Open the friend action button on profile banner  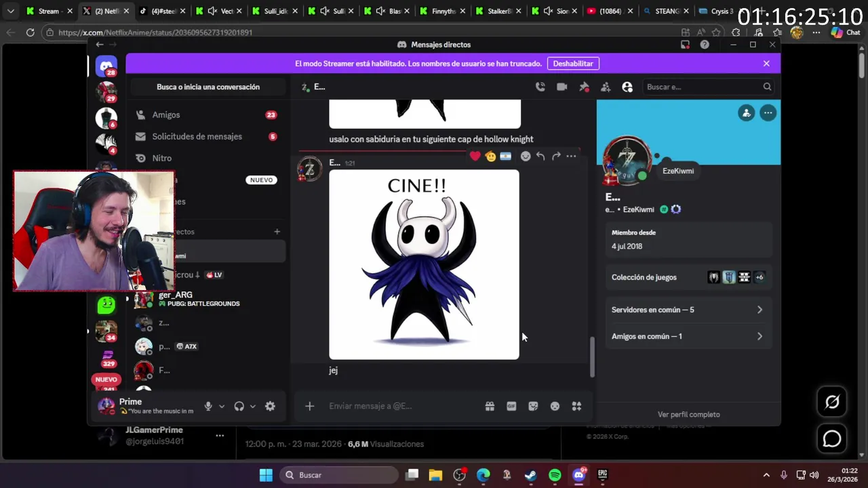tap(746, 113)
